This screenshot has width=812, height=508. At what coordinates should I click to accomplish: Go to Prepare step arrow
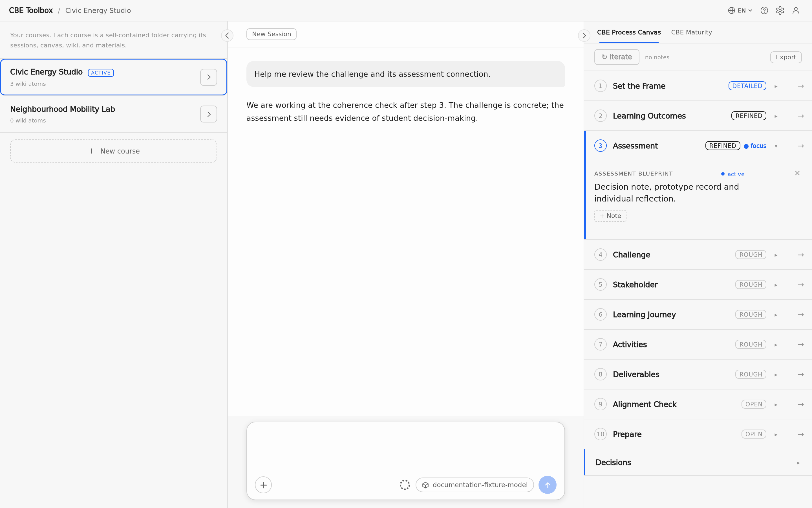point(801,434)
